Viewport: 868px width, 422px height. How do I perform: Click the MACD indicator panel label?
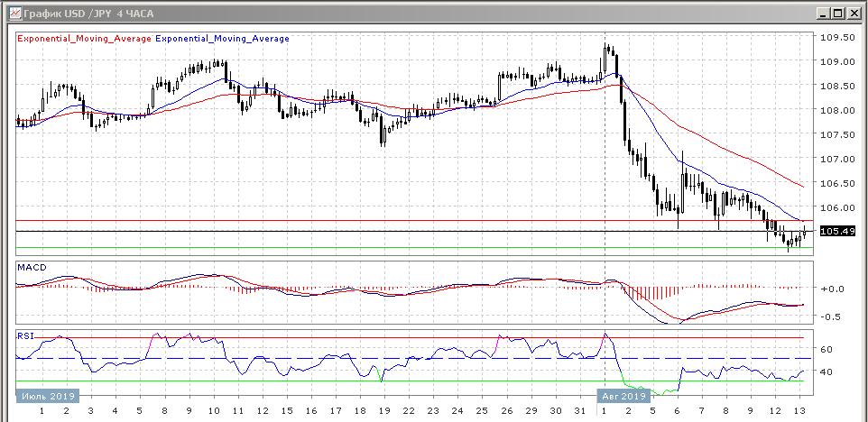pyautogui.click(x=32, y=268)
